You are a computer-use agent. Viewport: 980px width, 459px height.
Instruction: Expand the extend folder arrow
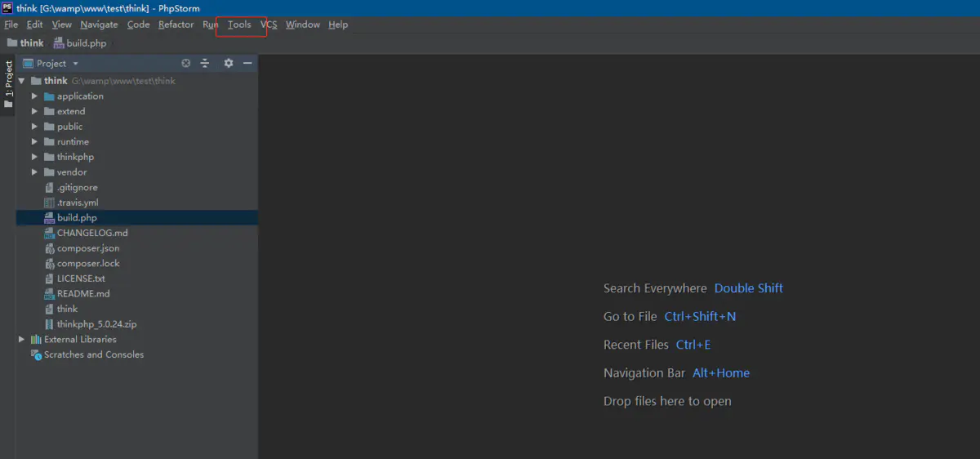pyautogui.click(x=35, y=111)
